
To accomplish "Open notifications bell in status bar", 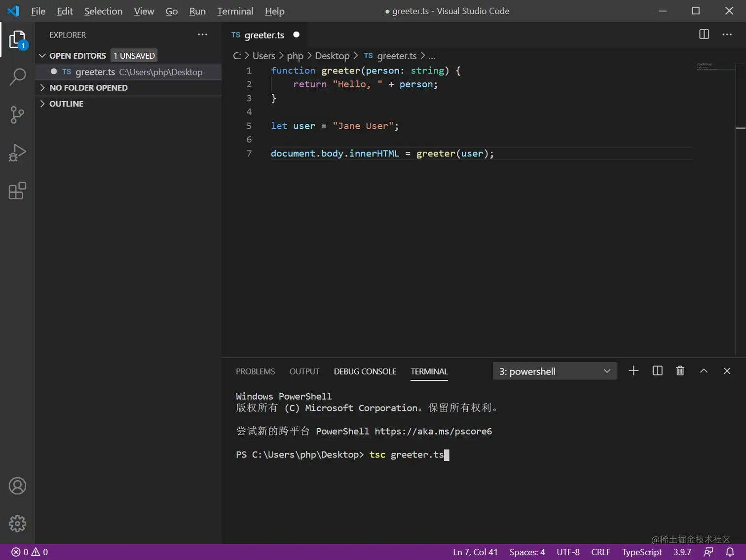I will (730, 552).
